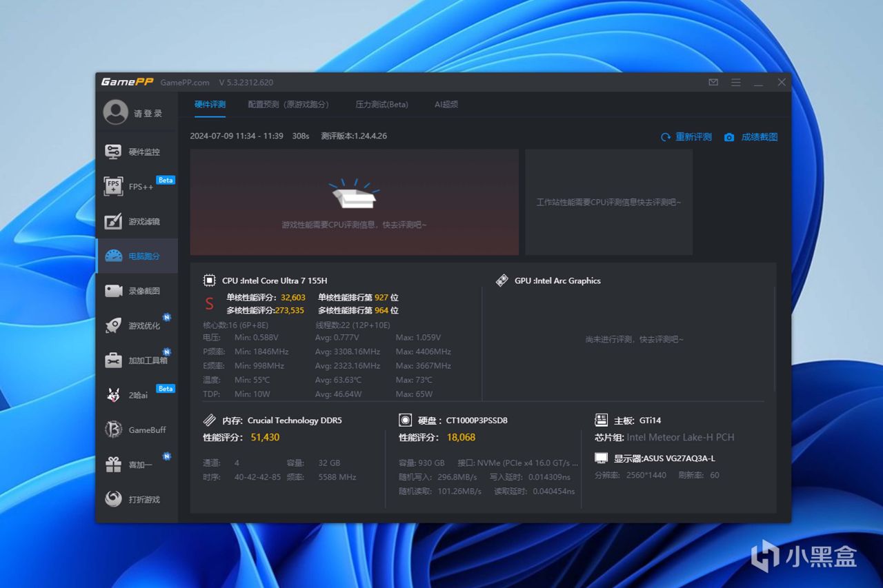Open the GameBuff sidebar item
883x588 pixels.
click(137, 429)
